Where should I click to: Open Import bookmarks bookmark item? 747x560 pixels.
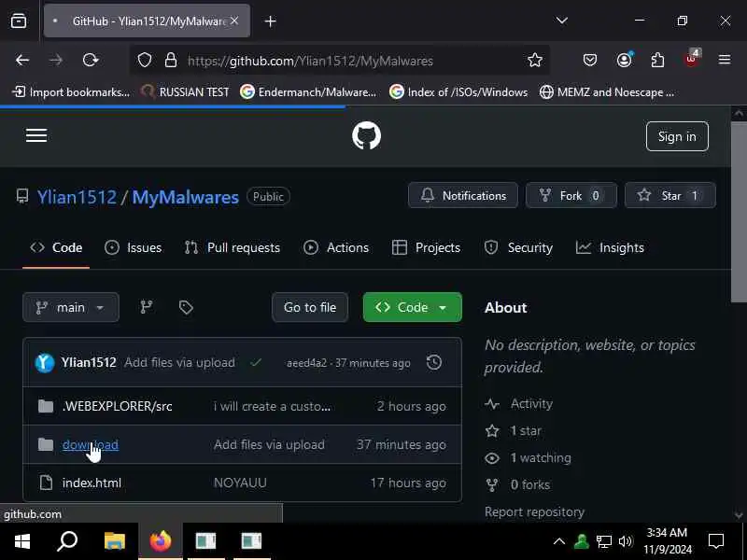(x=71, y=91)
